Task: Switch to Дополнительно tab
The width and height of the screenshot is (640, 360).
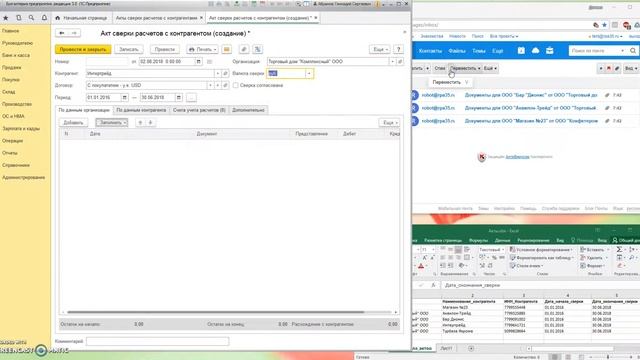Action: [249, 110]
